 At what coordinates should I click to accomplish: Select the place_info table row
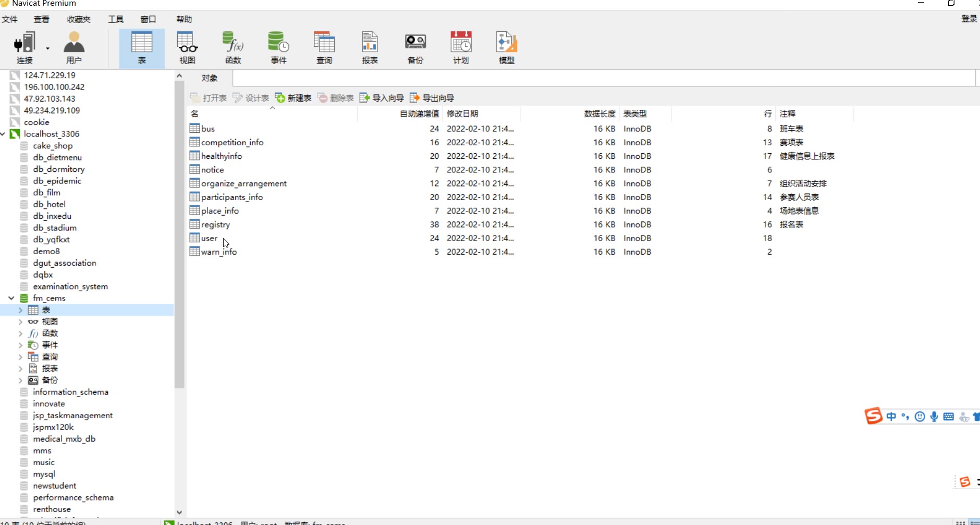point(521,210)
